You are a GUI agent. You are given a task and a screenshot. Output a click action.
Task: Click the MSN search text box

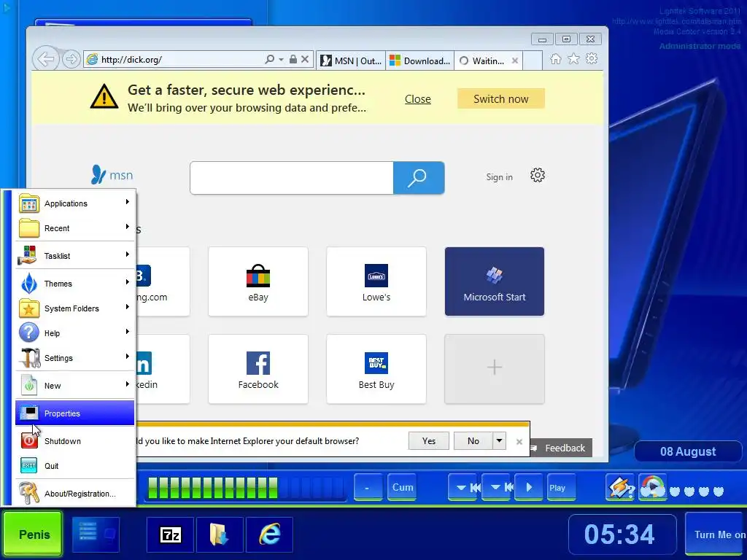tap(292, 178)
